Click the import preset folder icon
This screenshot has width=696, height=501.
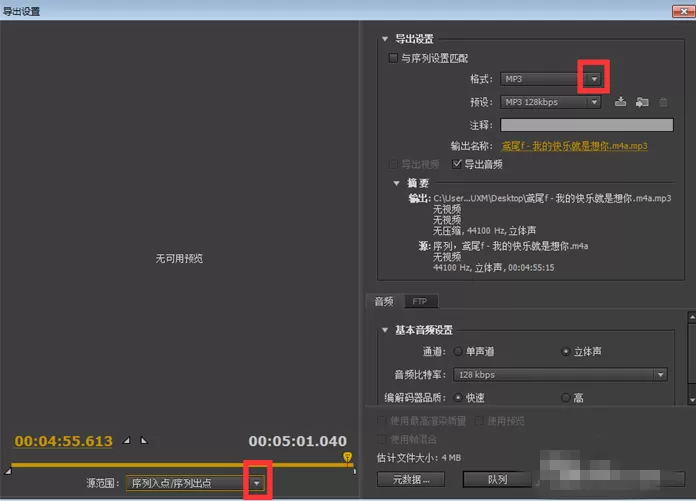point(642,102)
